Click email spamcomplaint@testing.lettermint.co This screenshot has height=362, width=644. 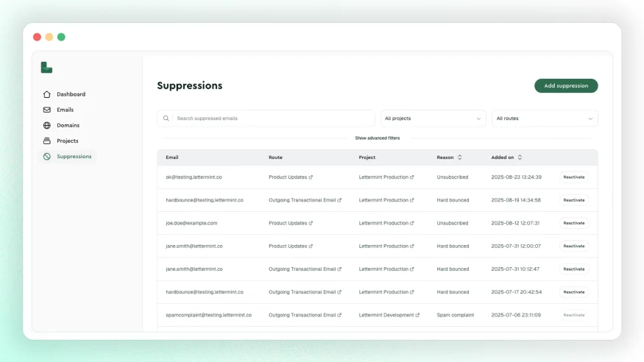point(208,315)
